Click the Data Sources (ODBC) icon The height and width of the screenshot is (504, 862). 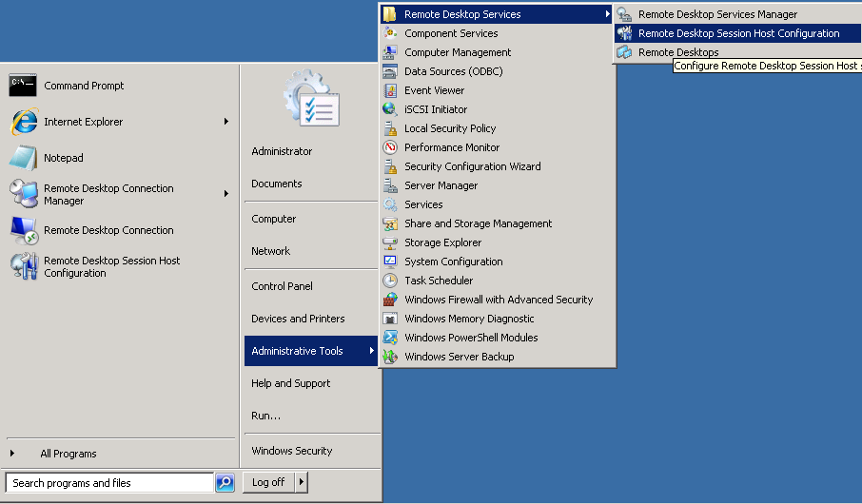click(x=390, y=71)
